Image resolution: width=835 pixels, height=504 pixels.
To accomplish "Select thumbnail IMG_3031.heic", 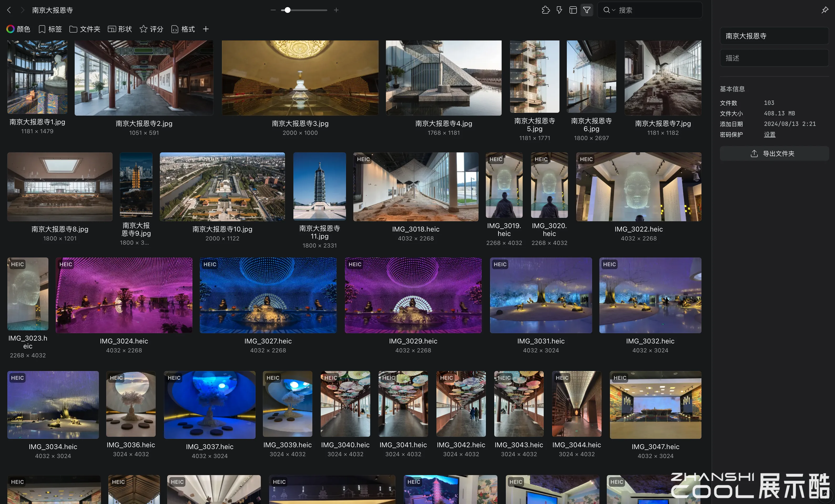I will [x=541, y=295].
